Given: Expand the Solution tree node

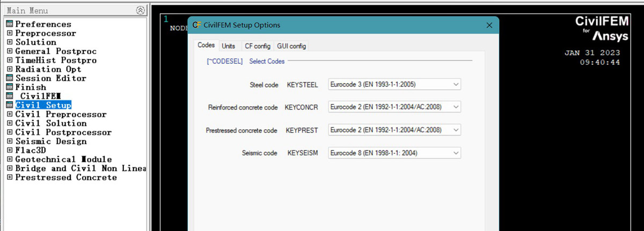Looking at the screenshot, I should pos(9,42).
